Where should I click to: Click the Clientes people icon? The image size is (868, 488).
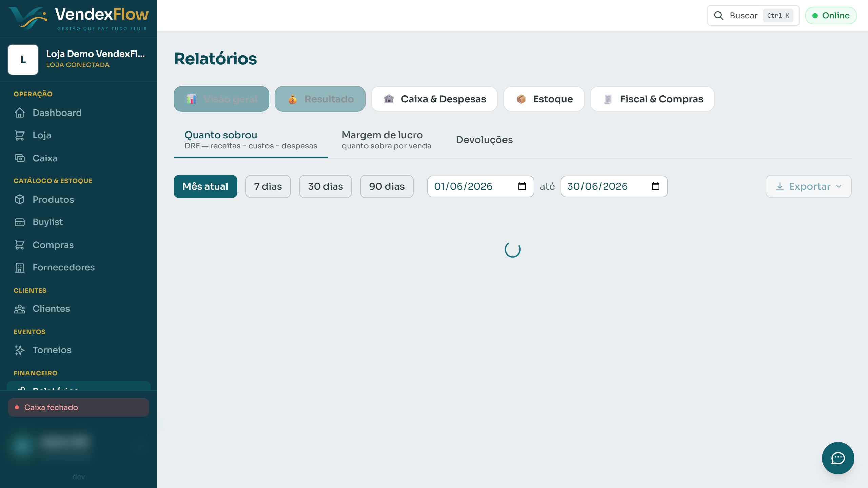click(20, 309)
